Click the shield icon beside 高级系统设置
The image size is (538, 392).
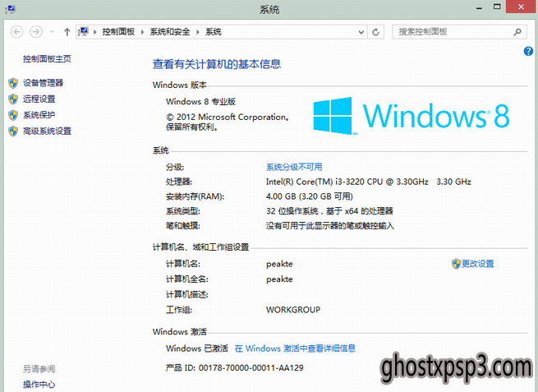(x=13, y=131)
